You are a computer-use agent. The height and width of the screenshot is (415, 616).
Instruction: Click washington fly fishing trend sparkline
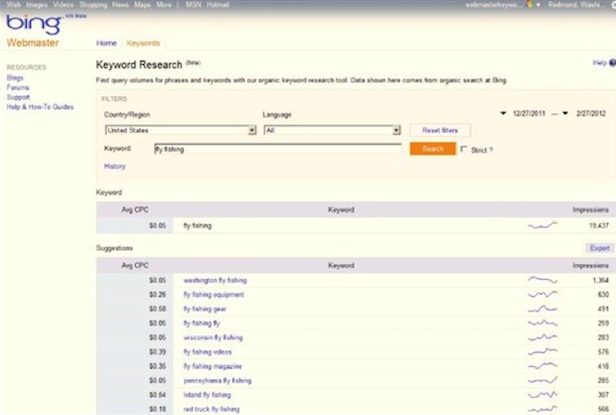(x=543, y=280)
